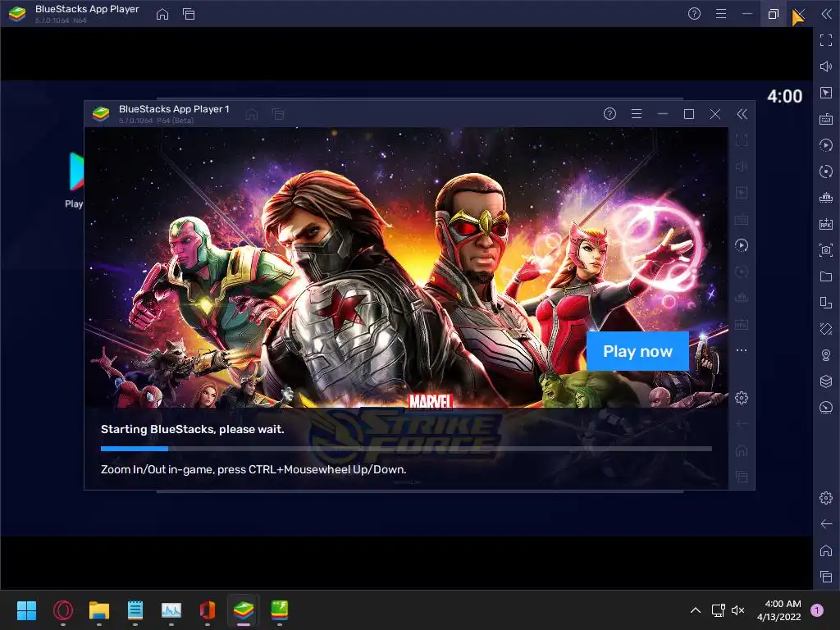Collapse App Player 1 sidebar with double chevron
Image resolution: width=840 pixels, height=630 pixels.
click(x=742, y=113)
